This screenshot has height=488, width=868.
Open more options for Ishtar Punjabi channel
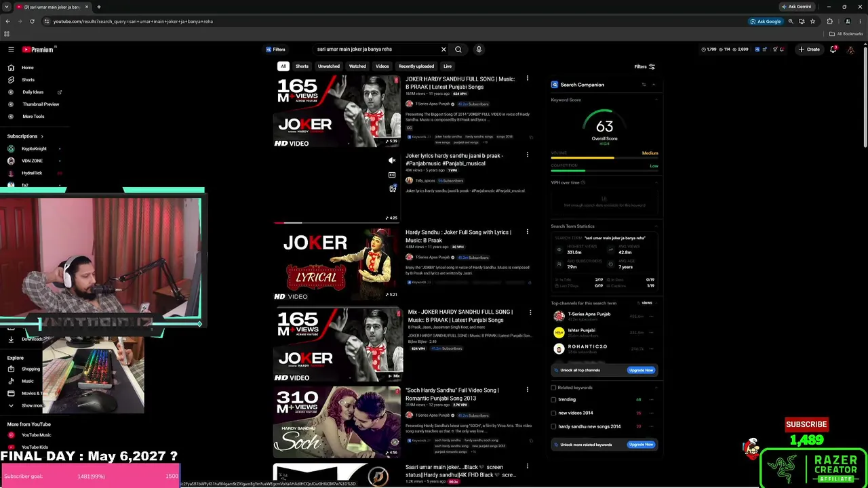coord(651,332)
